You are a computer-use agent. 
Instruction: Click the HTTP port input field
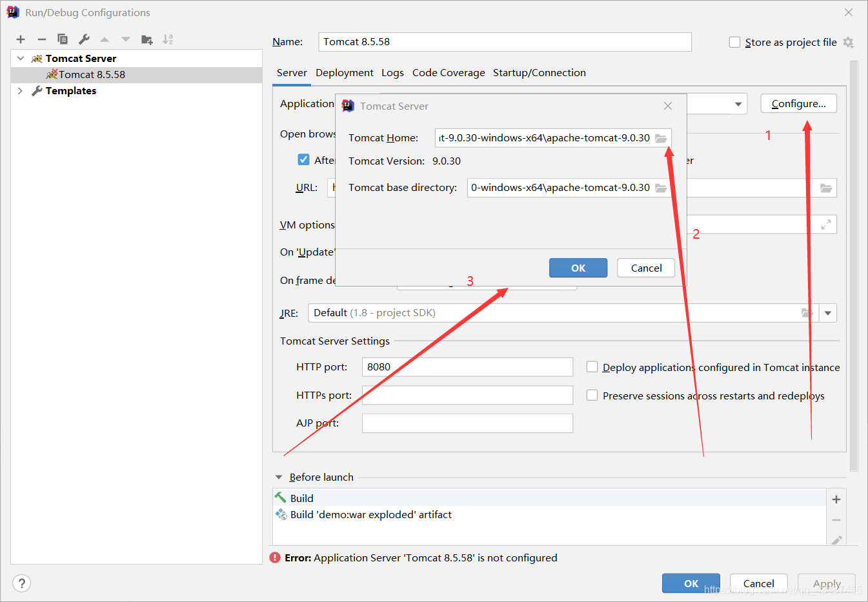pyautogui.click(x=467, y=367)
